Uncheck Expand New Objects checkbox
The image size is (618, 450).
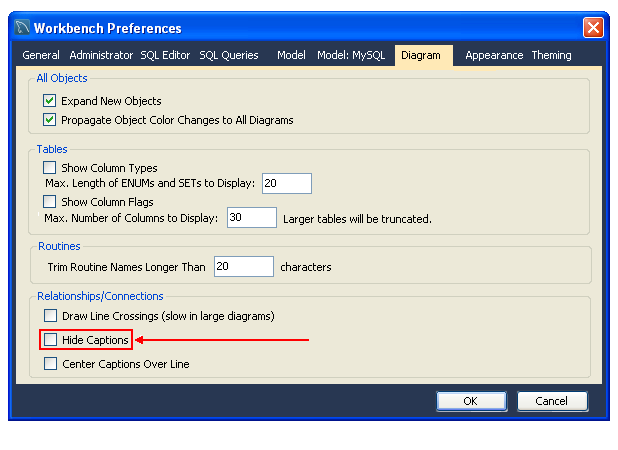pyautogui.click(x=50, y=101)
